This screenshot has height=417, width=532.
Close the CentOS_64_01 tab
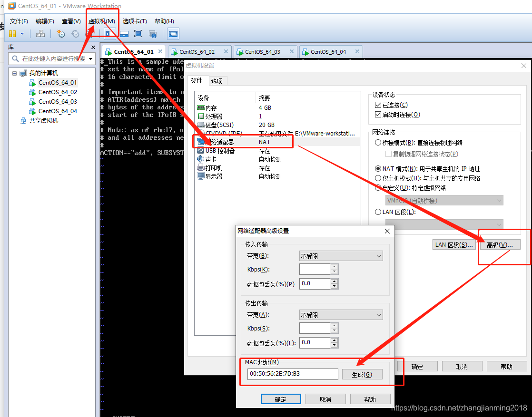click(x=160, y=51)
